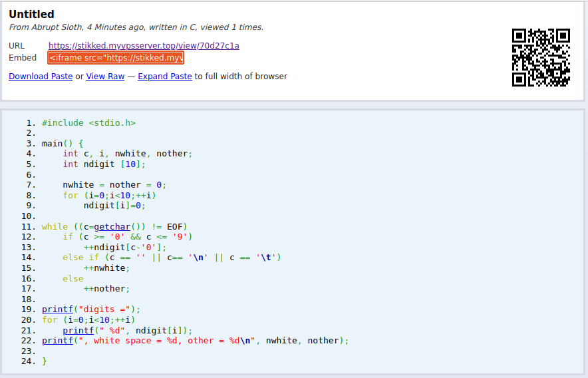This screenshot has width=588, height=378.
Task: Click the printf link on line 22
Action: (57, 341)
